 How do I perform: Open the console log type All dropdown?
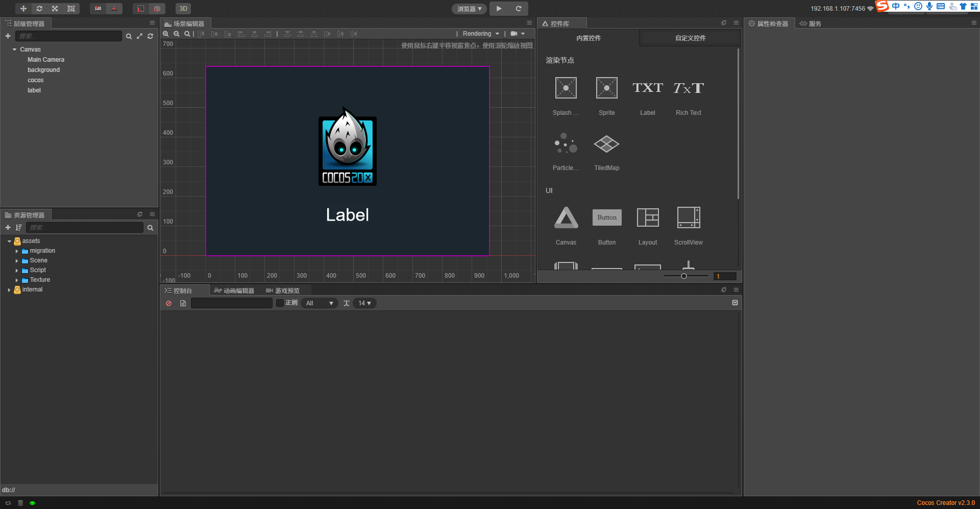pos(320,303)
